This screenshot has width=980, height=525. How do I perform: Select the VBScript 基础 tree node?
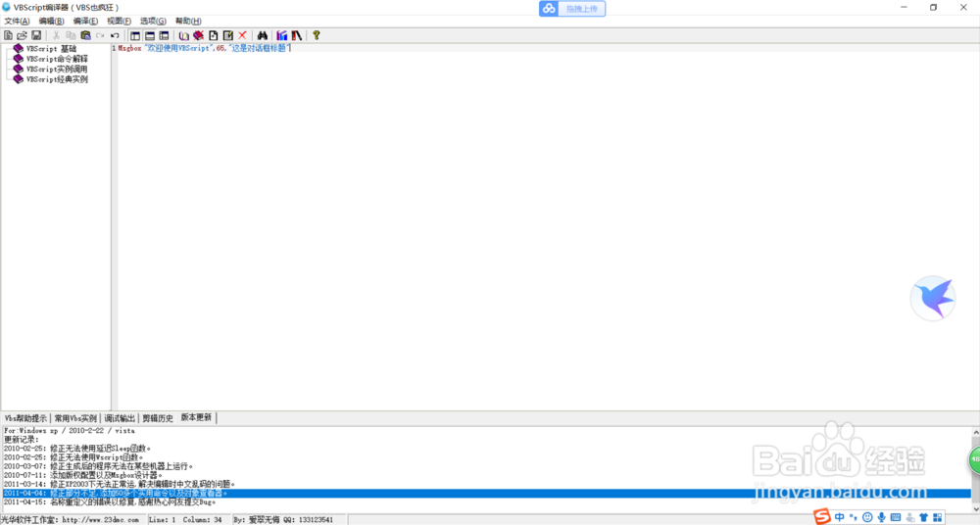point(51,49)
